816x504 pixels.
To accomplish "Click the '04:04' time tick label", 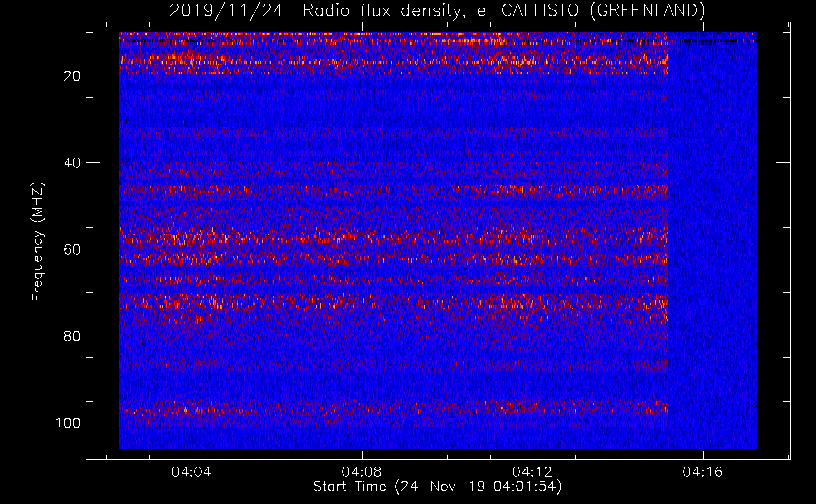I will coord(192,472).
